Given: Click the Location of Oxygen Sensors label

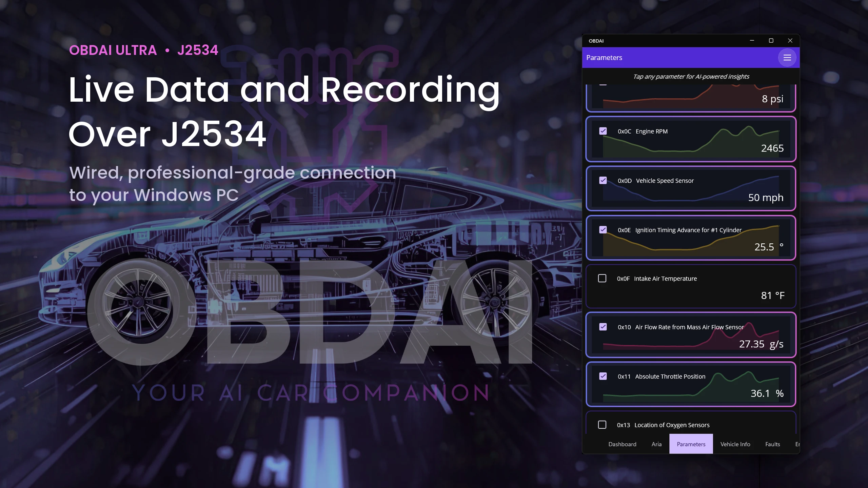Looking at the screenshot, I should point(672,425).
